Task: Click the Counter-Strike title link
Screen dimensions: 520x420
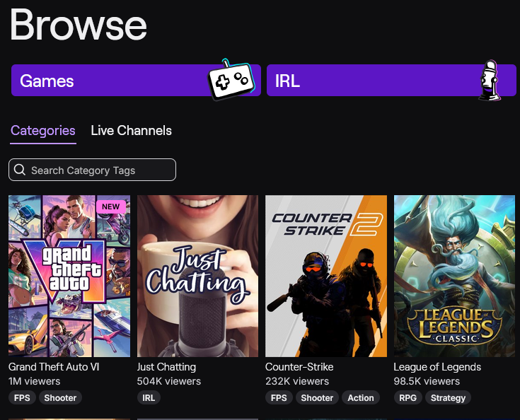Action: point(299,367)
